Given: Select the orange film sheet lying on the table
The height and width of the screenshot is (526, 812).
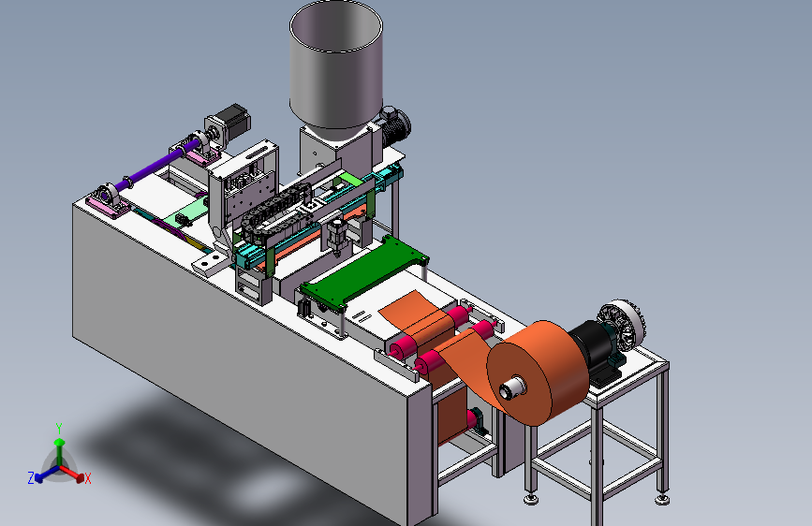Looking at the screenshot, I should click(x=417, y=314).
